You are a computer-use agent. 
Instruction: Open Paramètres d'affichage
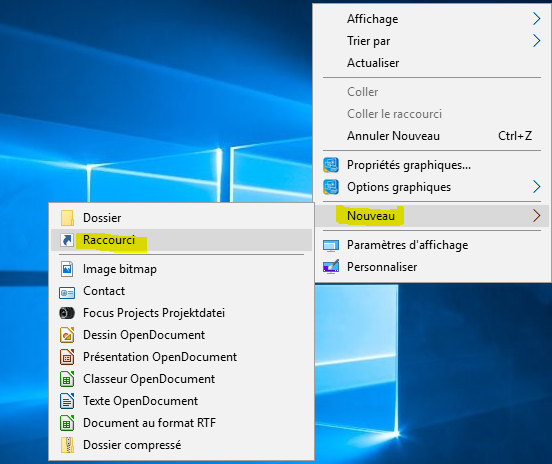click(432, 245)
